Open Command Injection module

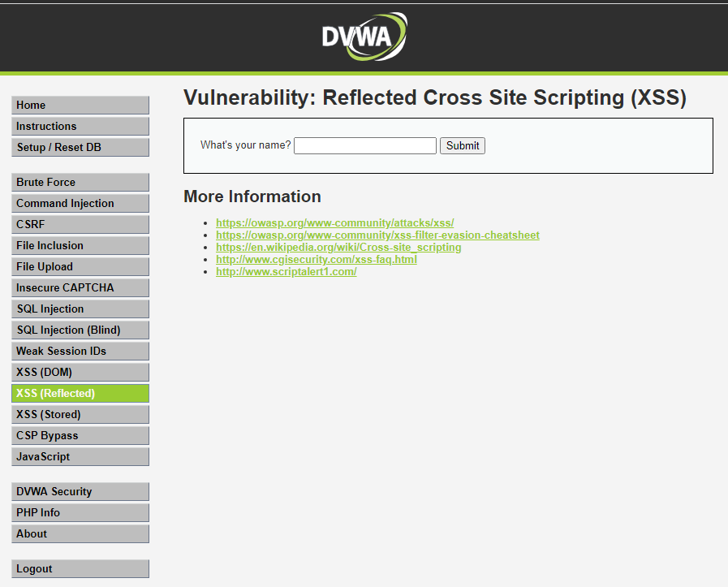pyautogui.click(x=80, y=204)
